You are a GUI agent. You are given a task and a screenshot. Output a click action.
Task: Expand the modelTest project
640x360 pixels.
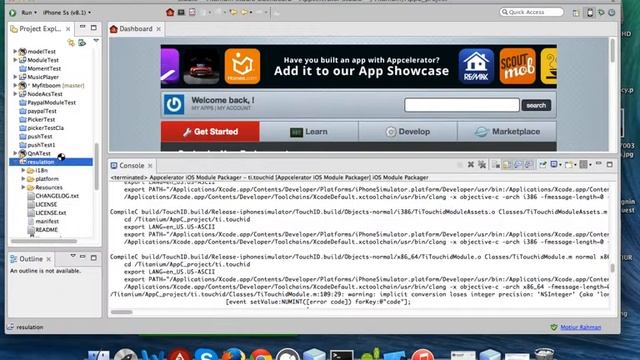click(15, 51)
